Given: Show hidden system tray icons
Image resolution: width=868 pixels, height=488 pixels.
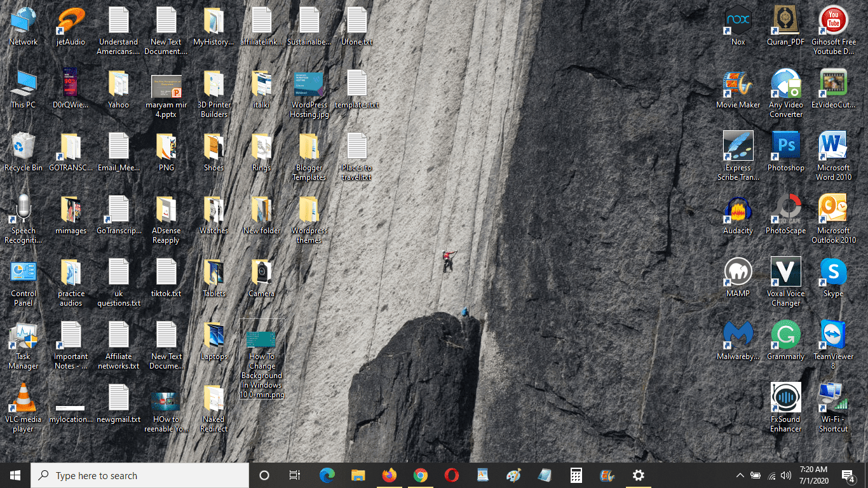Looking at the screenshot, I should click(740, 475).
